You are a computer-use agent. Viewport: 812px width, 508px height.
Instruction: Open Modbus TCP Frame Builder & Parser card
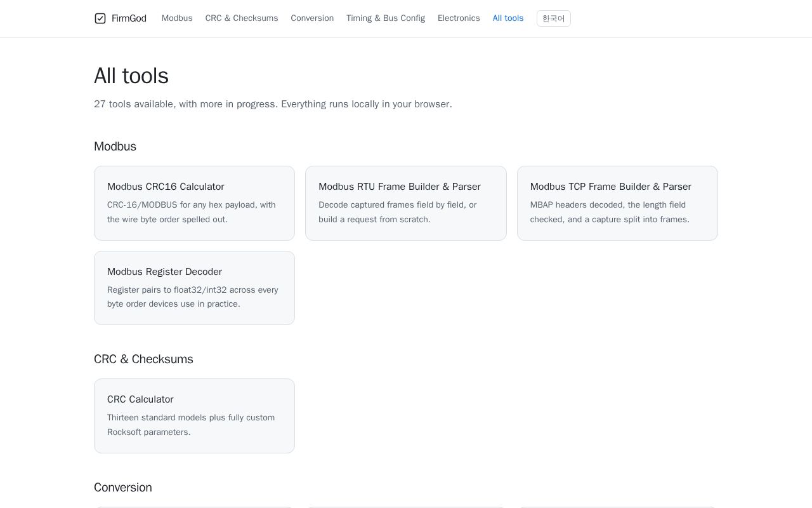coord(617,203)
